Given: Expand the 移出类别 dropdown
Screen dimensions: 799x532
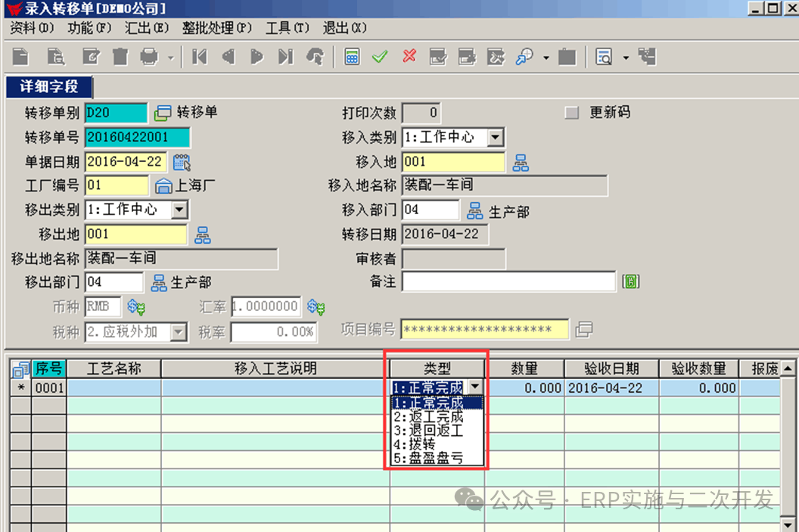Looking at the screenshot, I should [x=180, y=210].
